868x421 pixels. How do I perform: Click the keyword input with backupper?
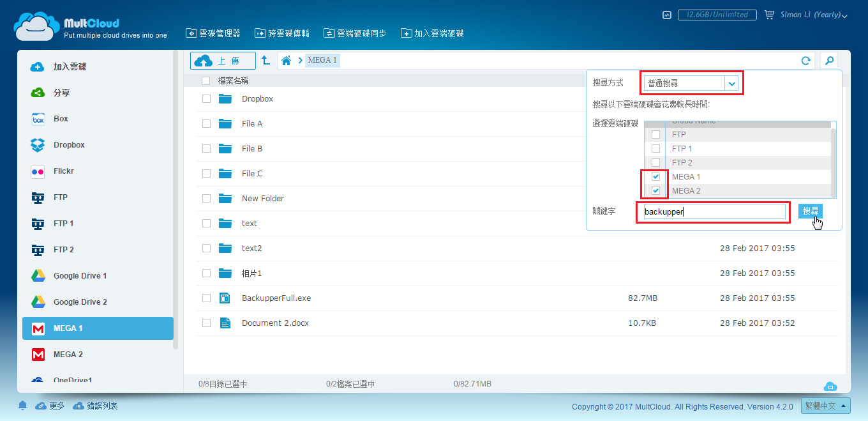[714, 212]
